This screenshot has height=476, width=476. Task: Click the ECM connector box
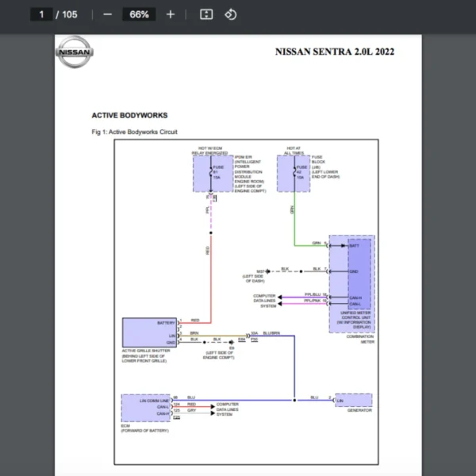(146, 407)
